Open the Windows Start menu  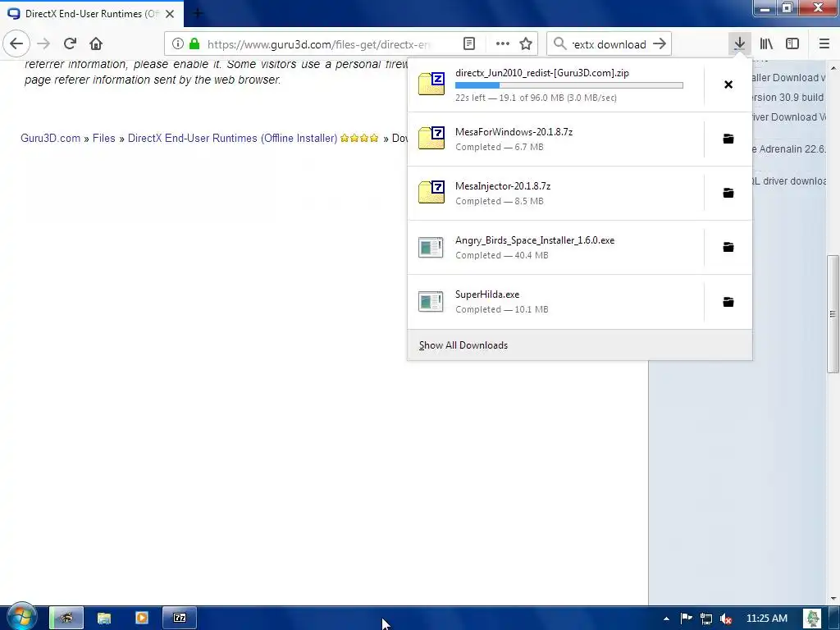(x=21, y=617)
